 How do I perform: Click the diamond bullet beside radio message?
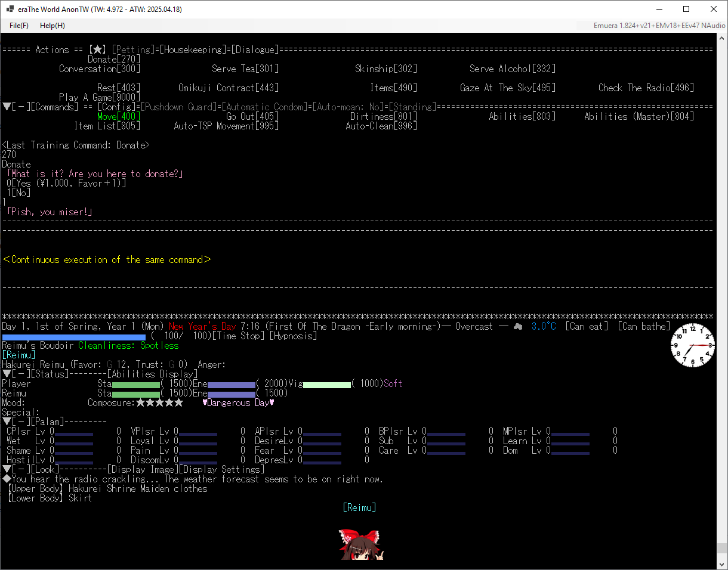[6, 479]
